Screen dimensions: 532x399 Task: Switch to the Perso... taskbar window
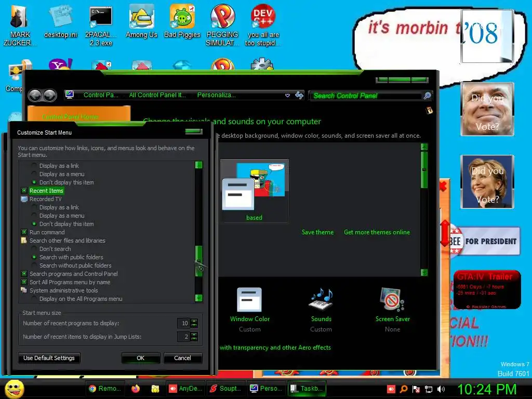tap(266, 389)
